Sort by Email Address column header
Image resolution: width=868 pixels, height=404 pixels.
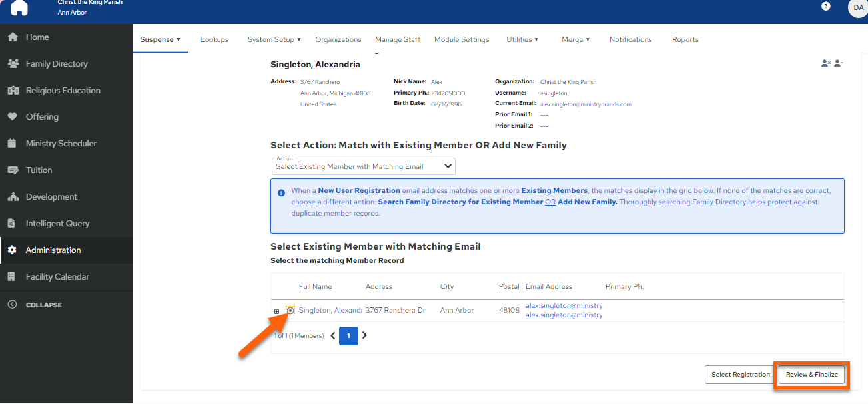[x=549, y=287]
